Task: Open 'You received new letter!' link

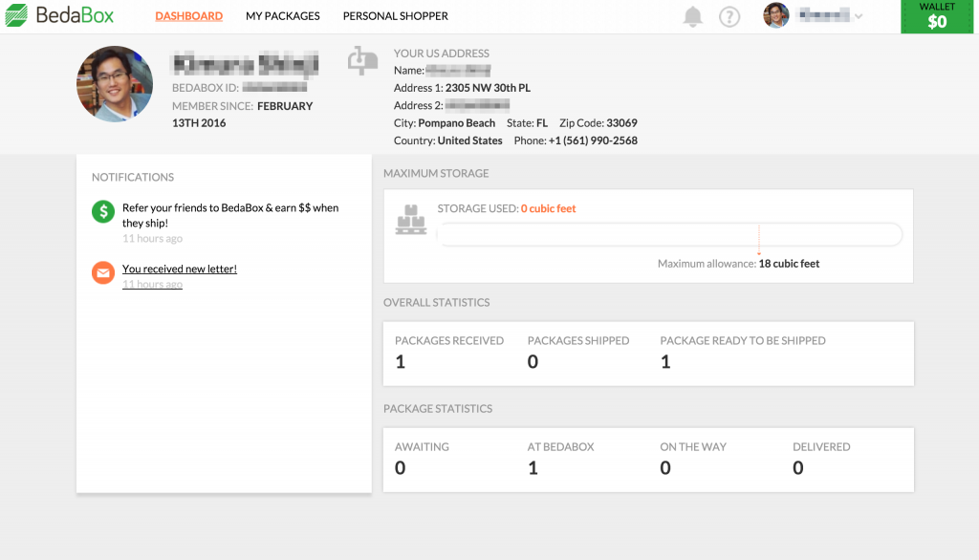Action: [180, 269]
